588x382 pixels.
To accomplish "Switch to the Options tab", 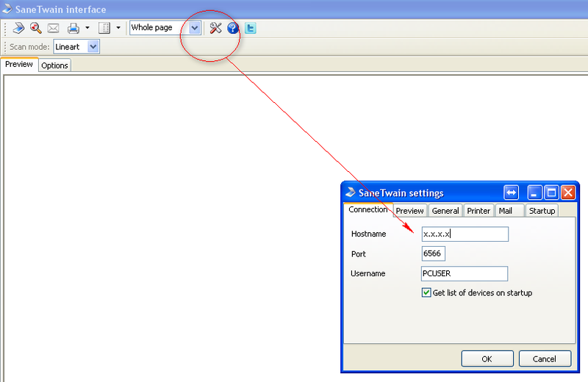I will point(54,65).
